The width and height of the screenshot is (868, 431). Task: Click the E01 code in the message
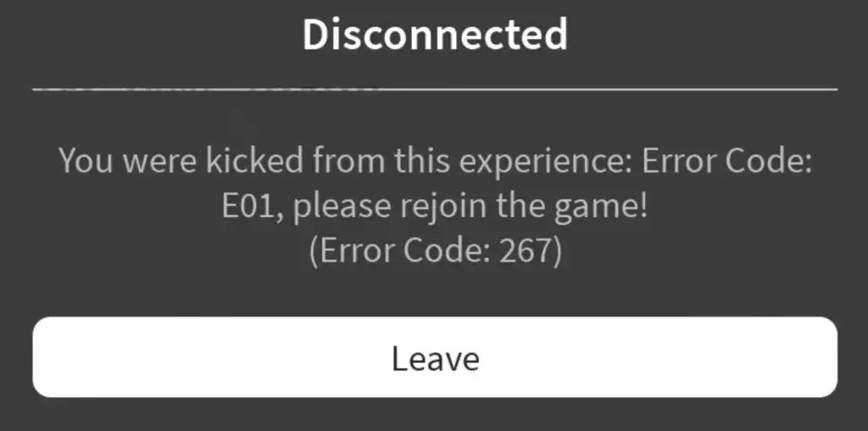pyautogui.click(x=253, y=206)
